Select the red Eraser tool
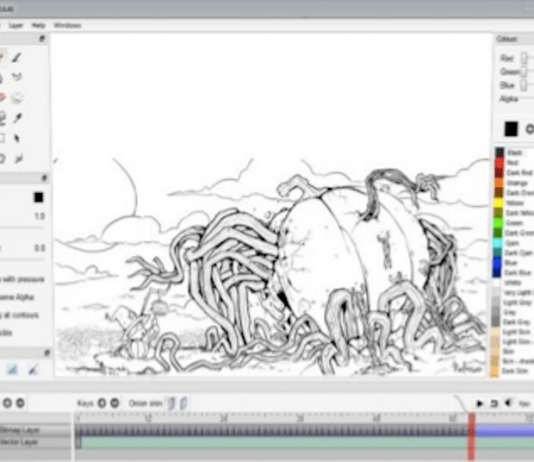 click(2, 98)
